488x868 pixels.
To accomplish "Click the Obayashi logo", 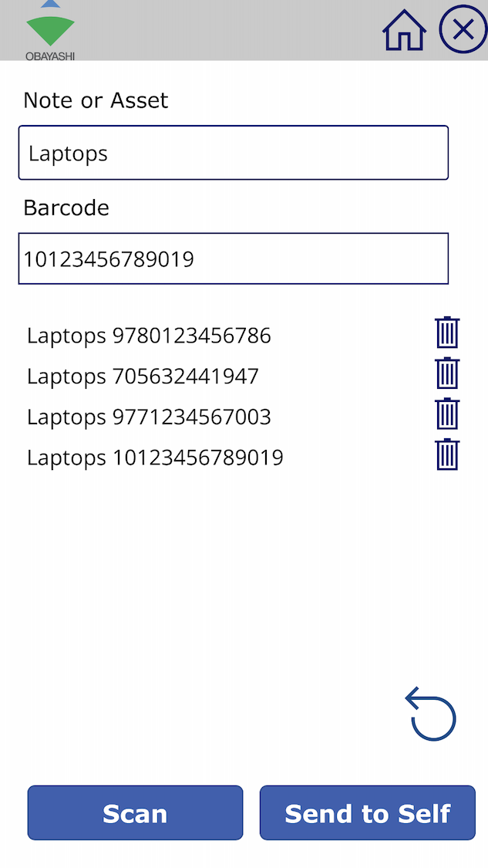I will [x=50, y=30].
